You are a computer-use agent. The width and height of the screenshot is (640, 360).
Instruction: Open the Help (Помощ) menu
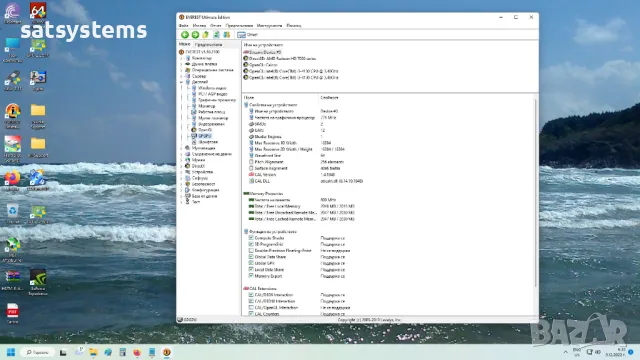tap(294, 25)
